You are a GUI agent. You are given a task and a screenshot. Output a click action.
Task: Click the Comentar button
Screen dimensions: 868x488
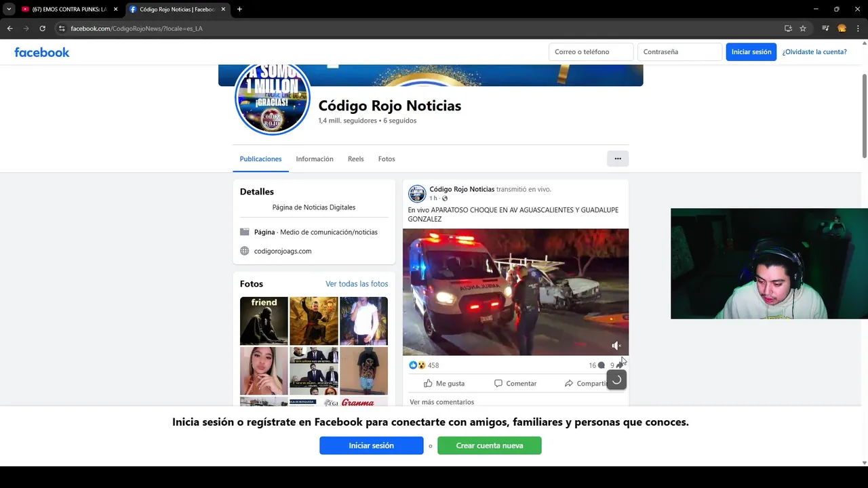[x=515, y=384]
